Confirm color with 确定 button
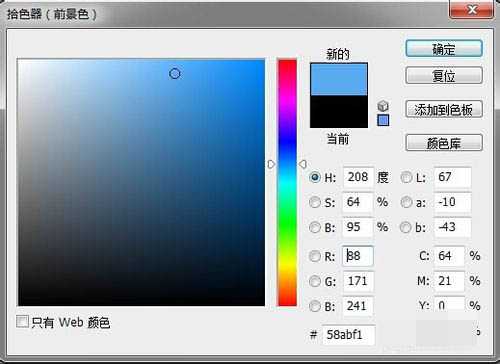This screenshot has height=364, width=500. [444, 49]
